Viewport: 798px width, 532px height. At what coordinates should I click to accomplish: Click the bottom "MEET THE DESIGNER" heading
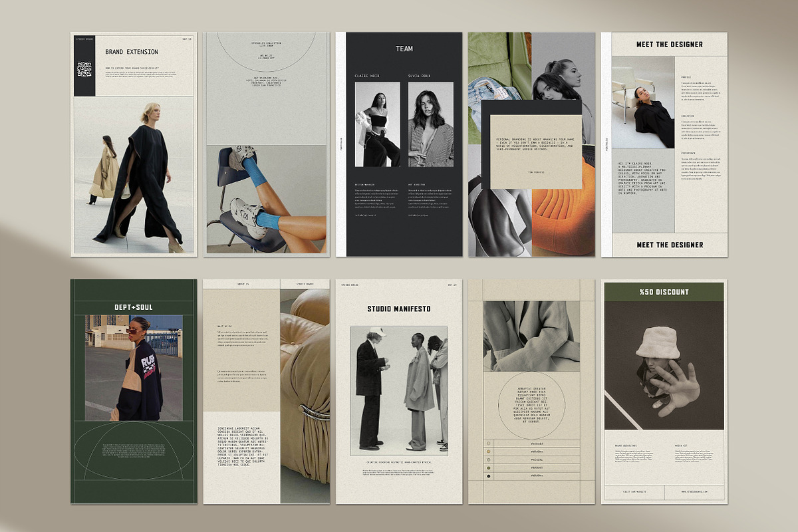pyautogui.click(x=670, y=245)
